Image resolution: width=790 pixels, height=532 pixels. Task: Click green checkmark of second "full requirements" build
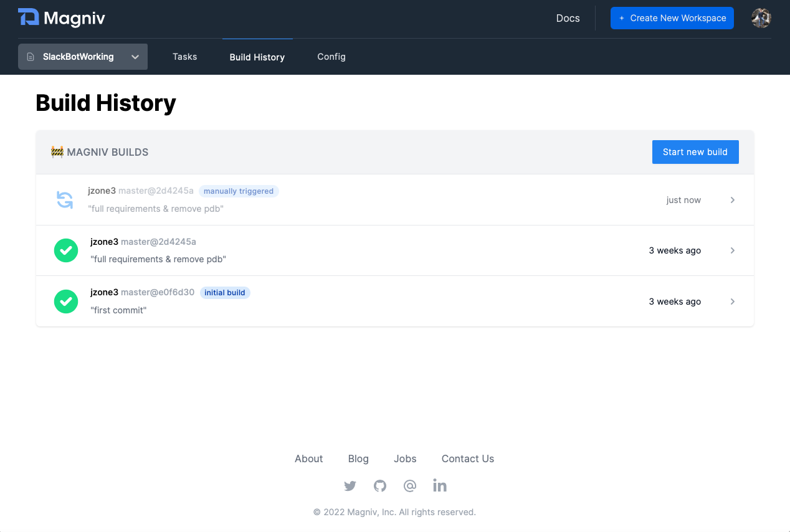point(66,250)
